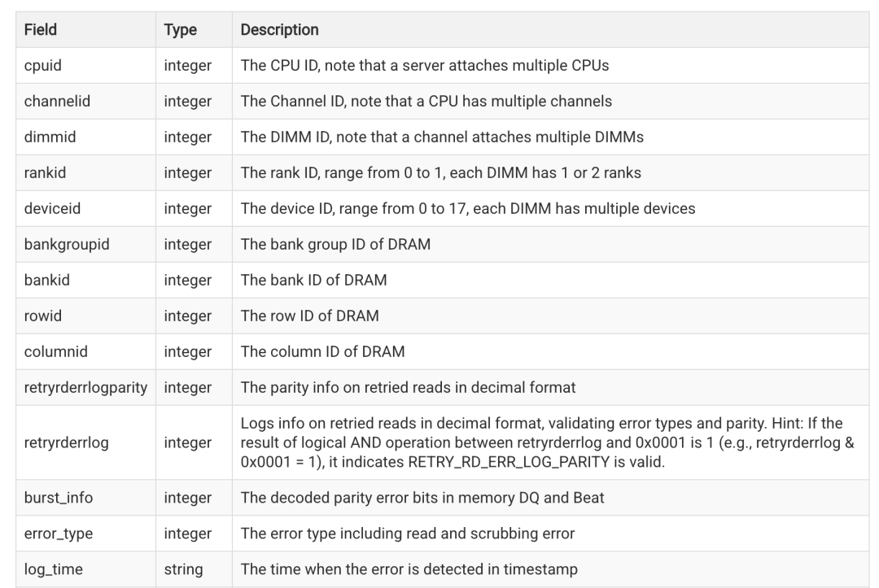
Task: Click the columnid field name
Action: 56,351
